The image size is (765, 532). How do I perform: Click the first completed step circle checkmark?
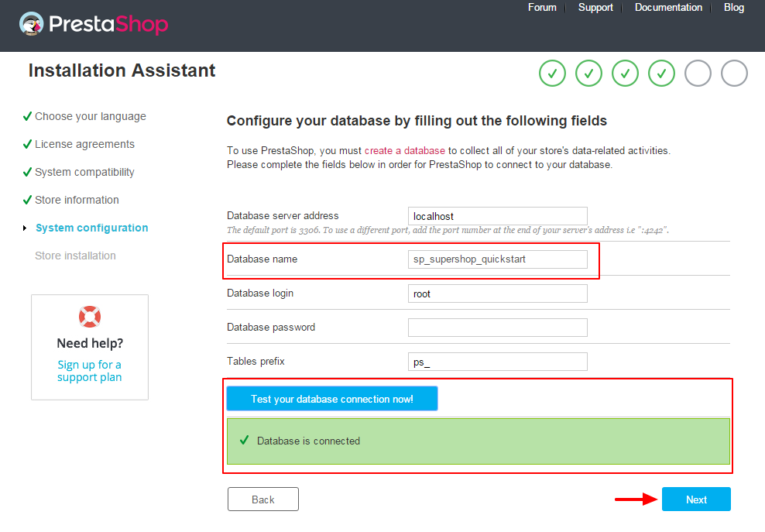552,74
